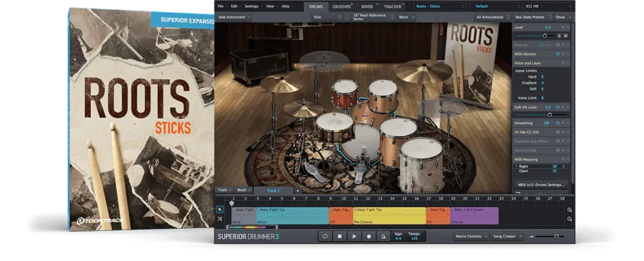Open the Song Creator panel

(506, 237)
